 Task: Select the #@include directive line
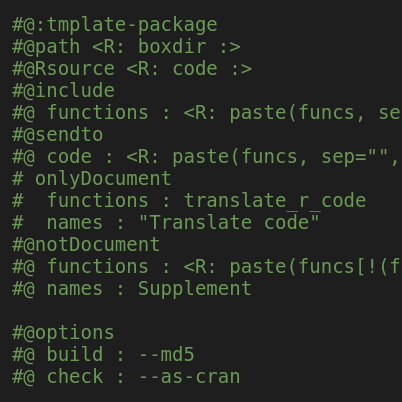click(x=63, y=91)
